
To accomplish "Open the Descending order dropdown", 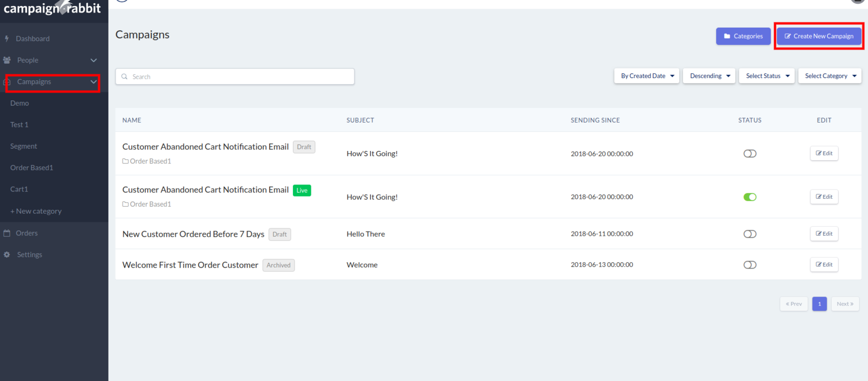I will (709, 76).
